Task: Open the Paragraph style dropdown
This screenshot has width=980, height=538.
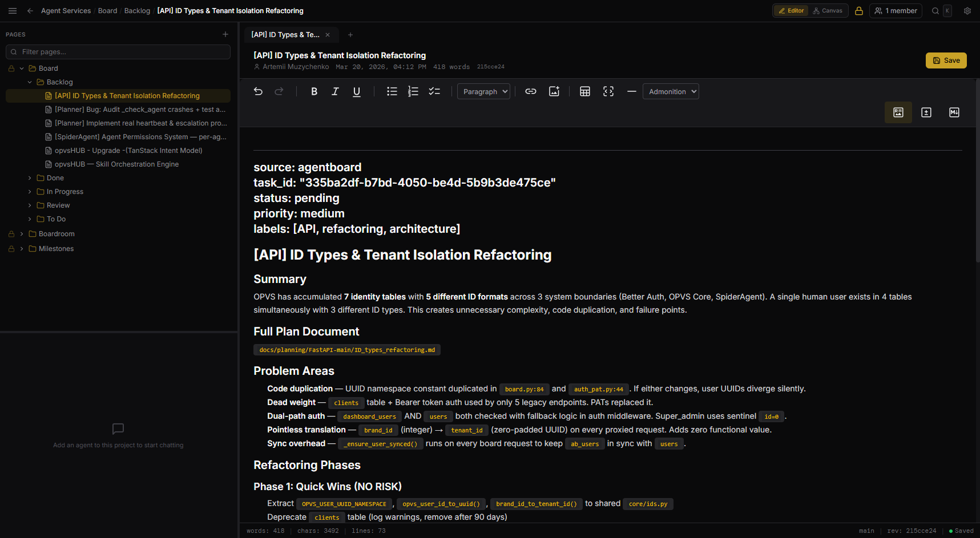Action: click(x=483, y=91)
